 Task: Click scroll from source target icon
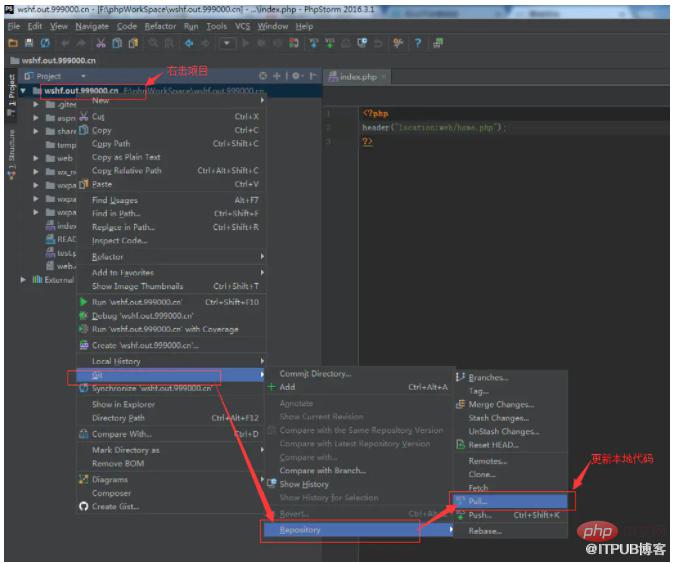coord(263,76)
